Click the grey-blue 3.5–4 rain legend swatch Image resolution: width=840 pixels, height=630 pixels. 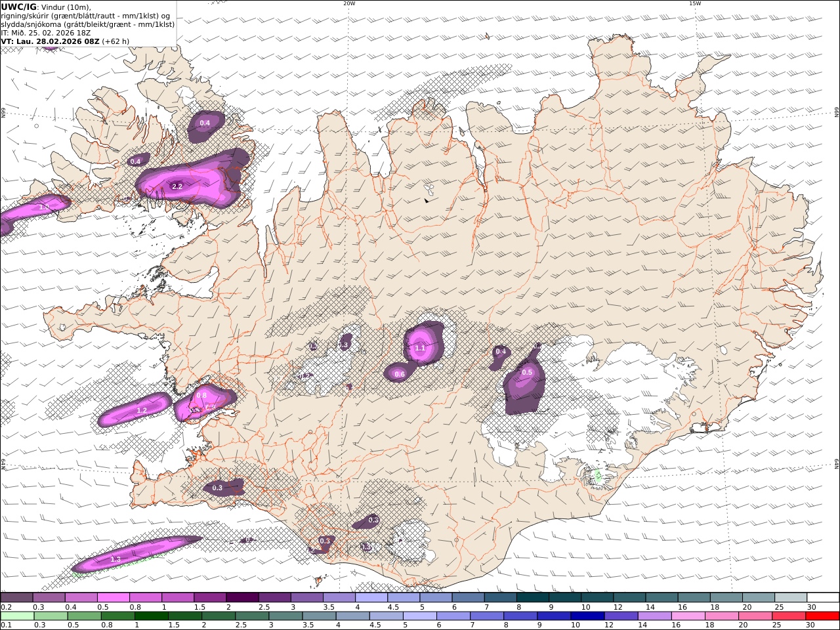click(x=318, y=616)
